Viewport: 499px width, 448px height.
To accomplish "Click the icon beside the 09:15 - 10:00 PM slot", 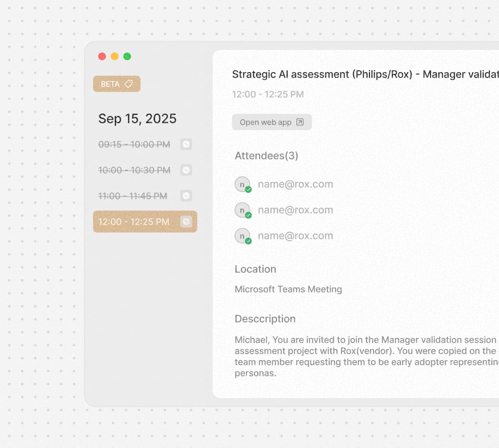I will pyautogui.click(x=186, y=144).
